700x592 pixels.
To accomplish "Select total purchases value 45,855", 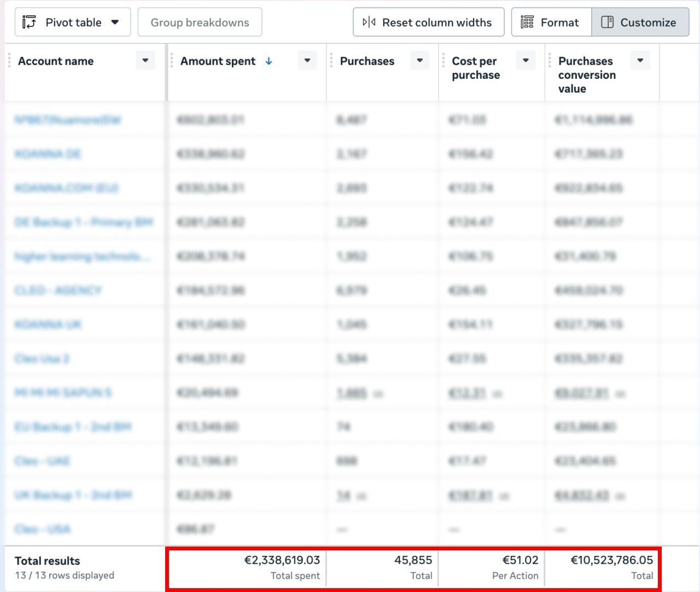I will (413, 560).
